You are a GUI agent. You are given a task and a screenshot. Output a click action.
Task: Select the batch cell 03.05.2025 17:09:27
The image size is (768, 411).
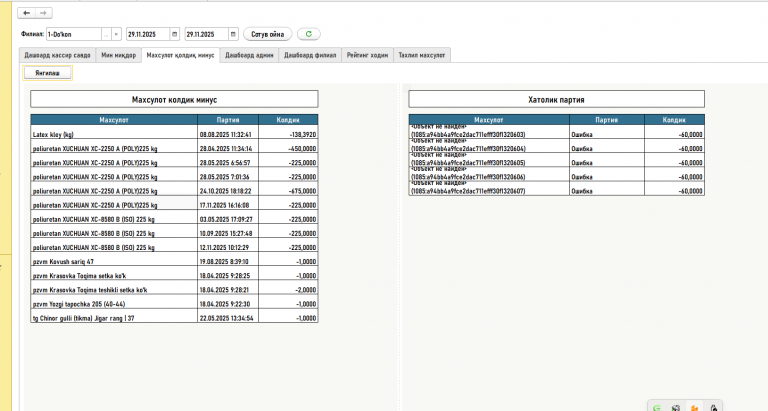228,218
